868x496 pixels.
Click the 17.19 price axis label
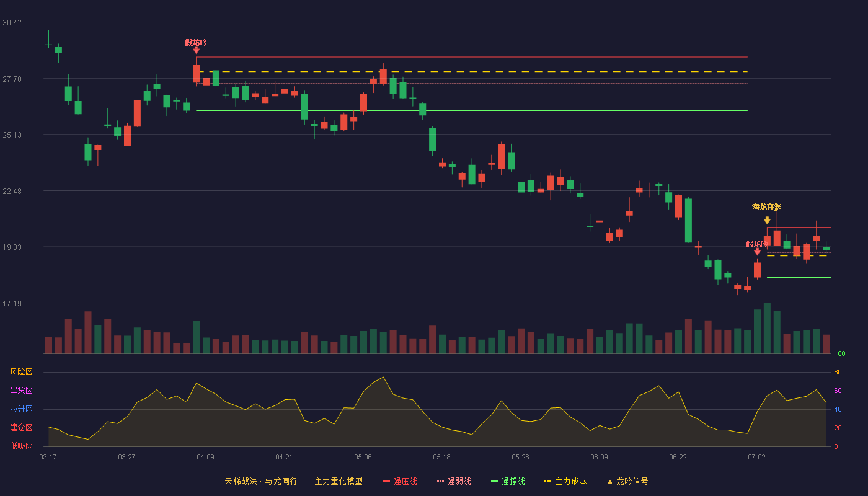click(12, 304)
